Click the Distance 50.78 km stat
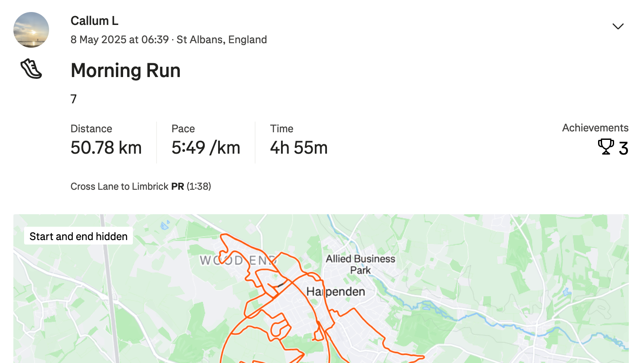This screenshot has width=644, height=363. pyautogui.click(x=106, y=141)
